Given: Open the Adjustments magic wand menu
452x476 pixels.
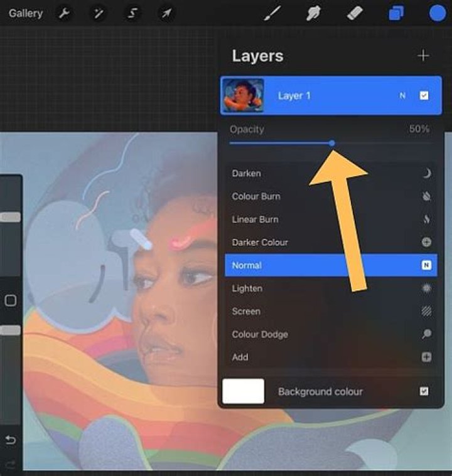Looking at the screenshot, I should pos(99,13).
